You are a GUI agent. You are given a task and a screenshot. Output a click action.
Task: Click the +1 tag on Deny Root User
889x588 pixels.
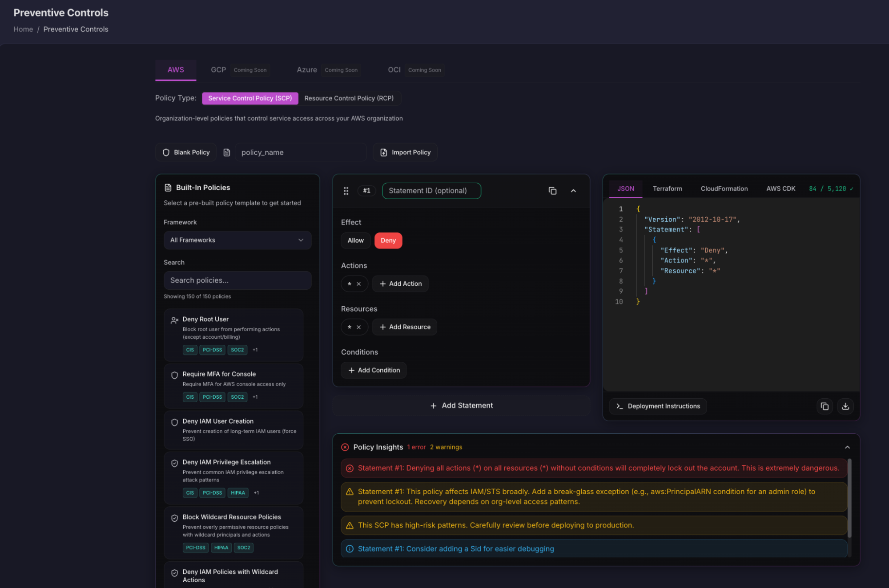point(255,350)
